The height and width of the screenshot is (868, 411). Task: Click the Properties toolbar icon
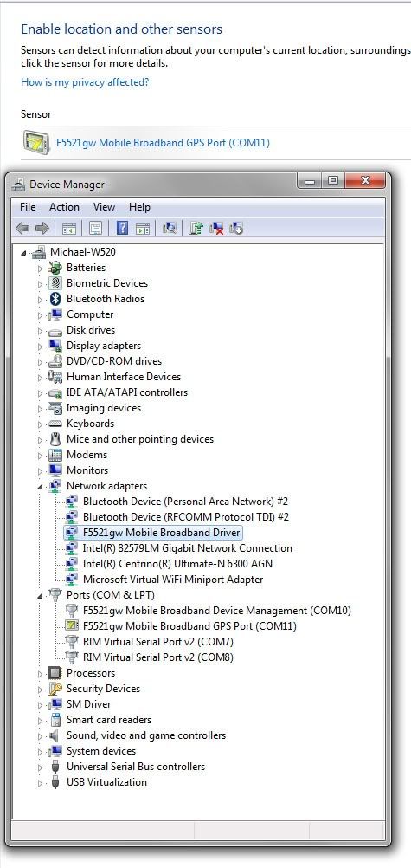95,228
